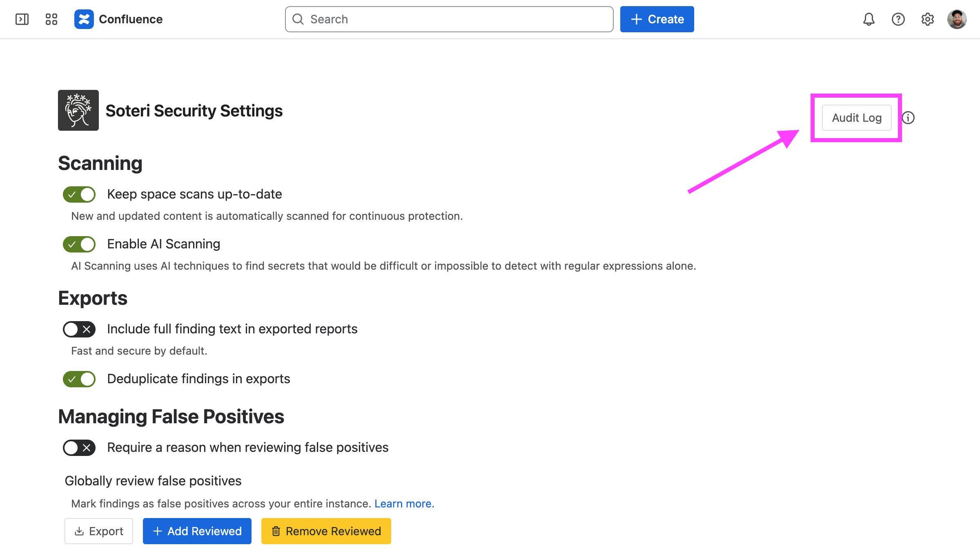Click the Scanning section heading

[100, 163]
